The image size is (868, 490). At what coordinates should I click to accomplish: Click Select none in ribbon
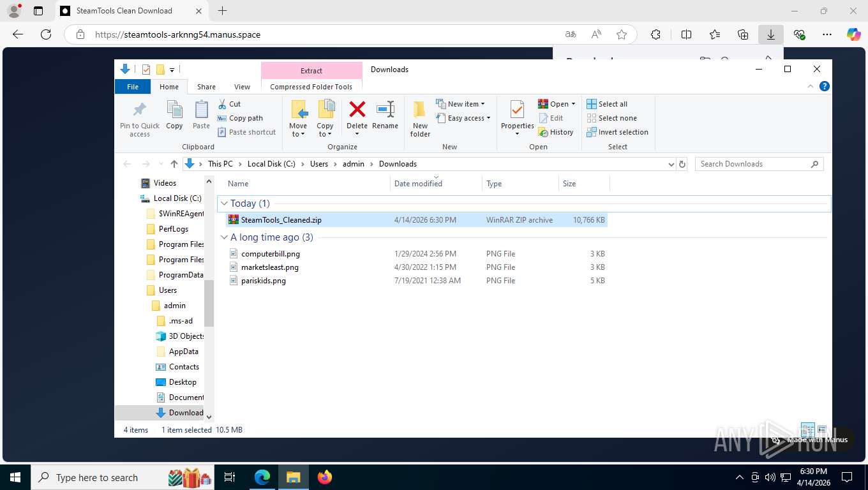coord(611,118)
